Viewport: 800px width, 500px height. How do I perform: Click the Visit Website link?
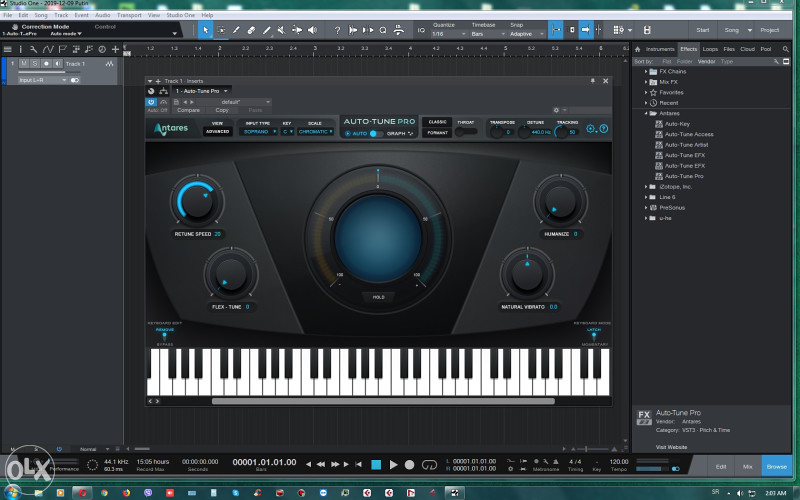(671, 447)
